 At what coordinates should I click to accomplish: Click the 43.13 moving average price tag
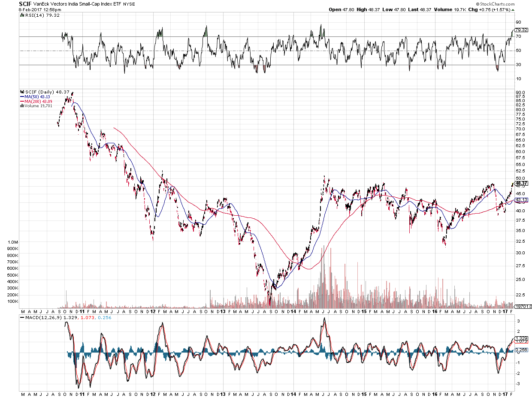point(521,200)
